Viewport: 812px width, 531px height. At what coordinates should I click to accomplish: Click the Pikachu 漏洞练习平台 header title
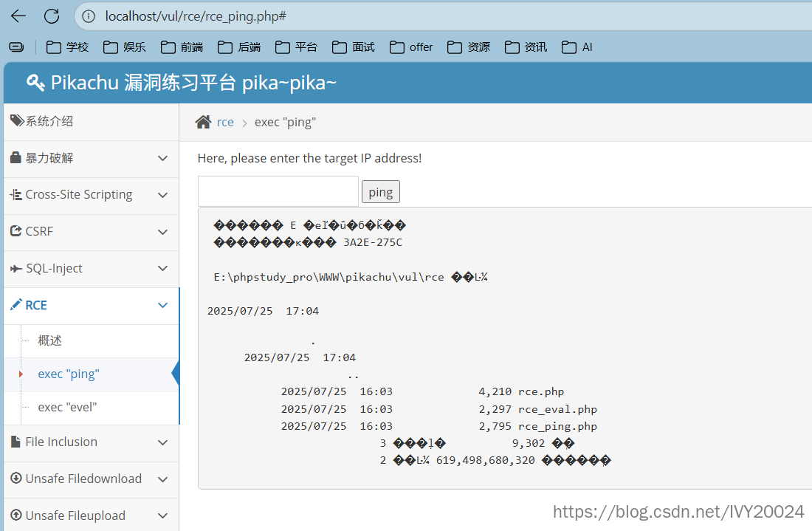193,83
